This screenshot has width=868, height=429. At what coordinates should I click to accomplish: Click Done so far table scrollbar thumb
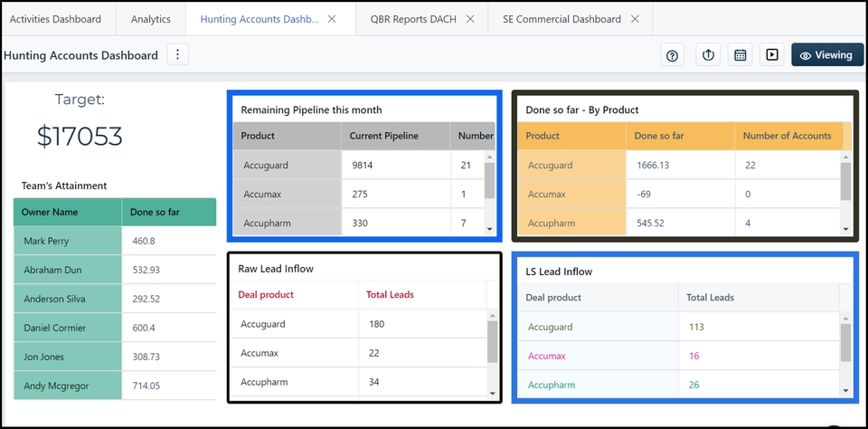click(x=845, y=181)
